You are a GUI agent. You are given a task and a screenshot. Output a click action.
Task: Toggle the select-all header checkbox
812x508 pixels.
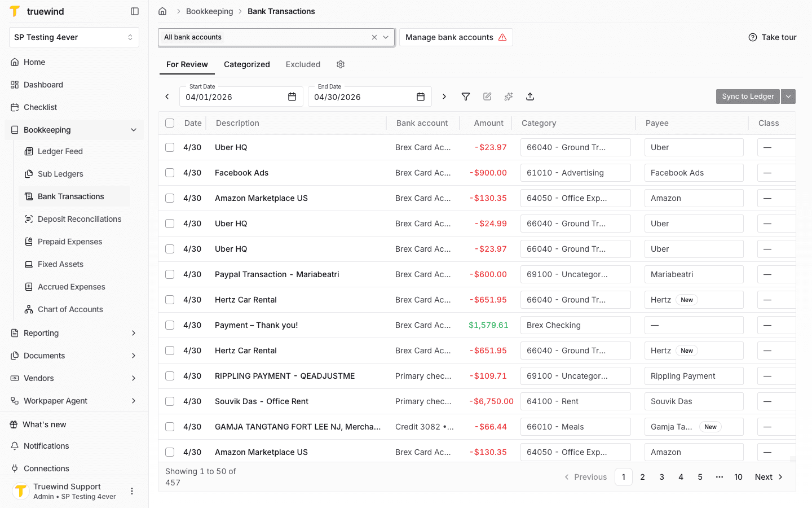pyautogui.click(x=170, y=123)
